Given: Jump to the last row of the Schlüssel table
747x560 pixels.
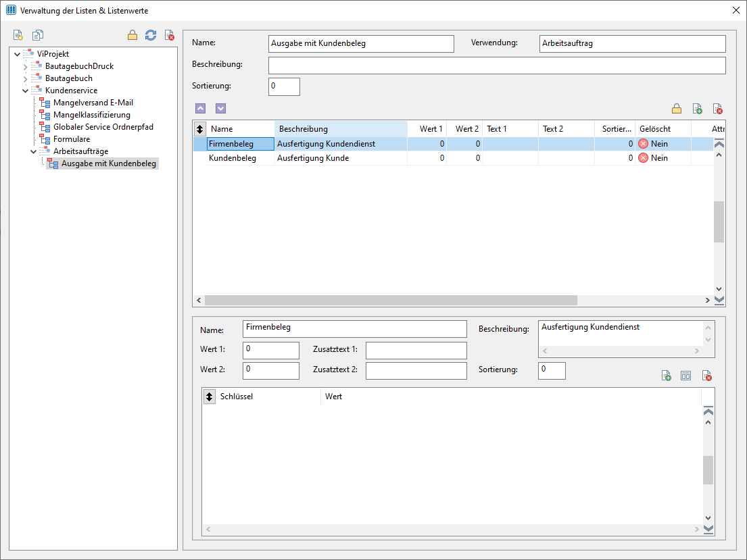Looking at the screenshot, I should [708, 528].
